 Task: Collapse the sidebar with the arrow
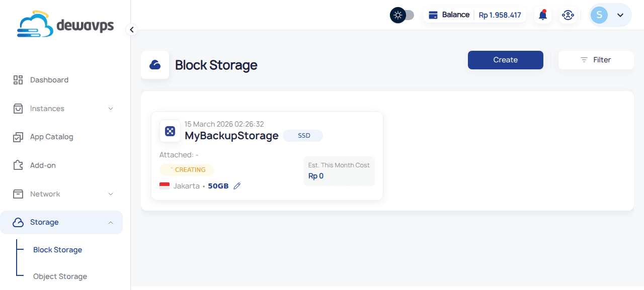[131, 30]
